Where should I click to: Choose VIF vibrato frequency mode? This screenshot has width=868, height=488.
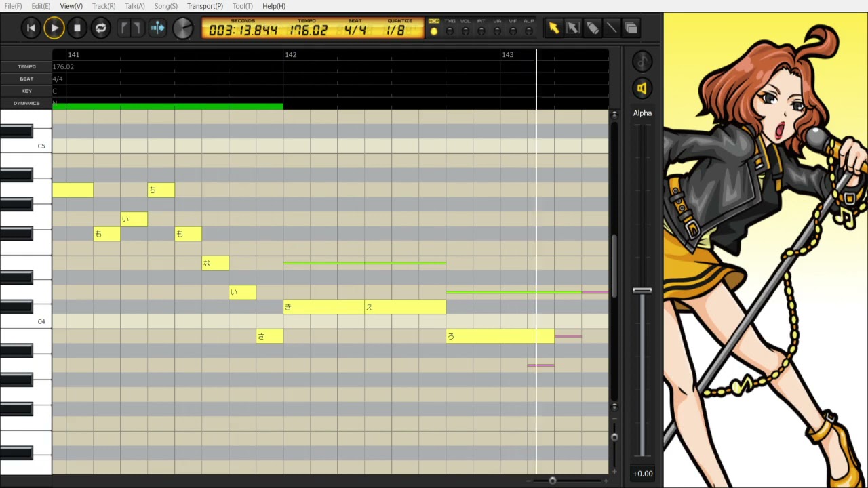click(x=513, y=27)
